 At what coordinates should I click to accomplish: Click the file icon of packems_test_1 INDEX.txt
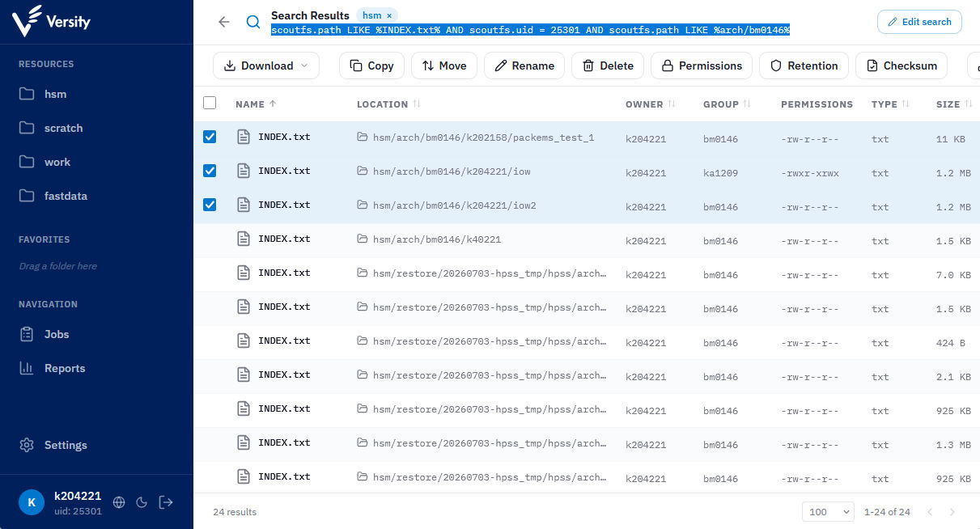[243, 137]
